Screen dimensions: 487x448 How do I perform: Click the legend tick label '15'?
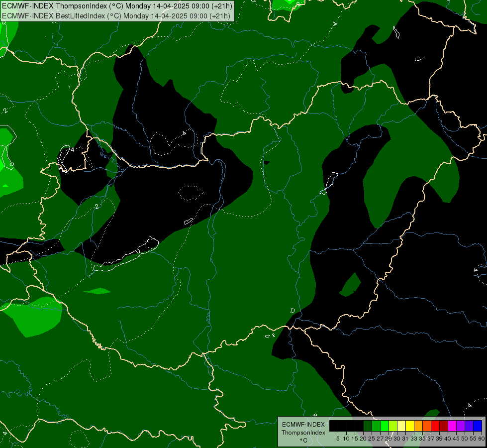pyautogui.click(x=355, y=439)
